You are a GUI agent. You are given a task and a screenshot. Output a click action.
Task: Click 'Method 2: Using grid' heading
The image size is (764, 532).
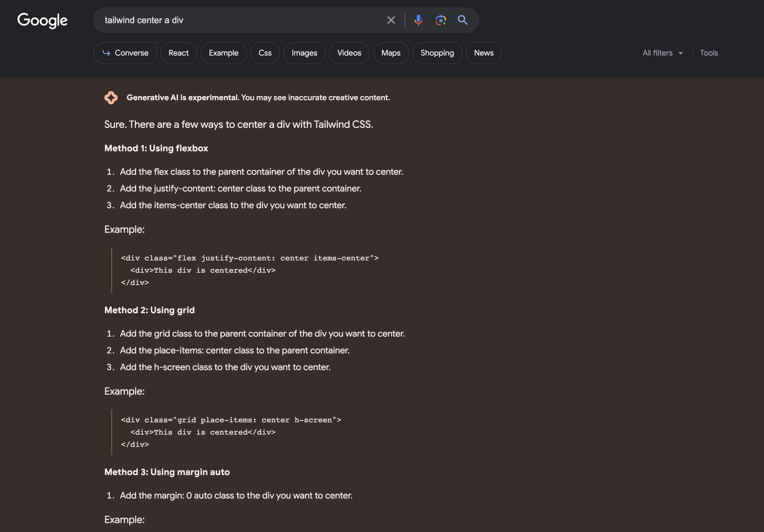pos(149,310)
